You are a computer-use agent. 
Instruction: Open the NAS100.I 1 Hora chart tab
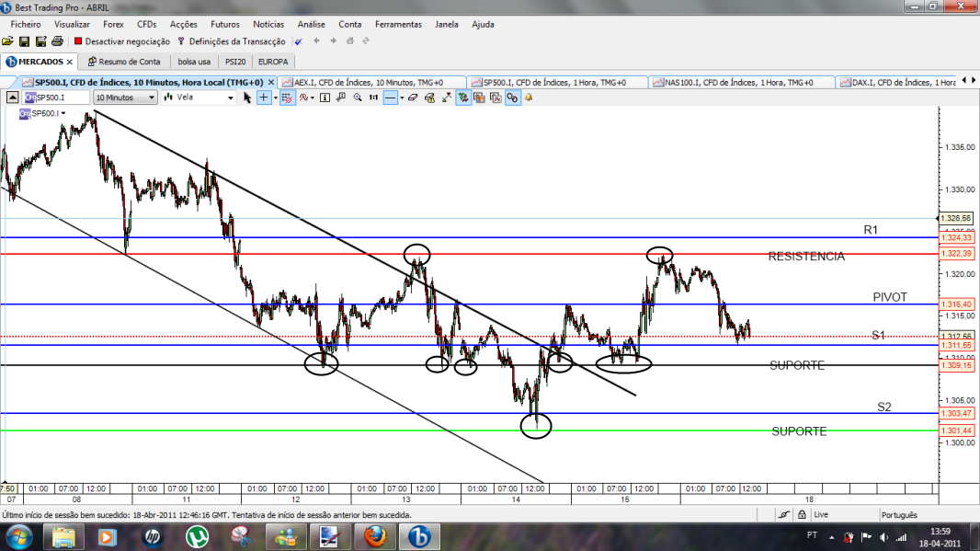[739, 83]
